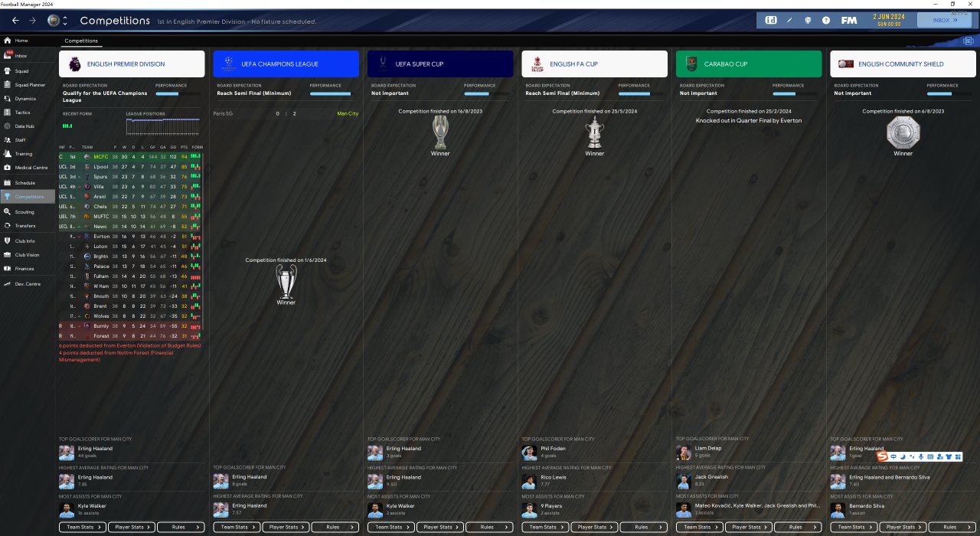Click the Champions League trophy Winner image
This screenshot has width=980, height=536.
point(286,281)
